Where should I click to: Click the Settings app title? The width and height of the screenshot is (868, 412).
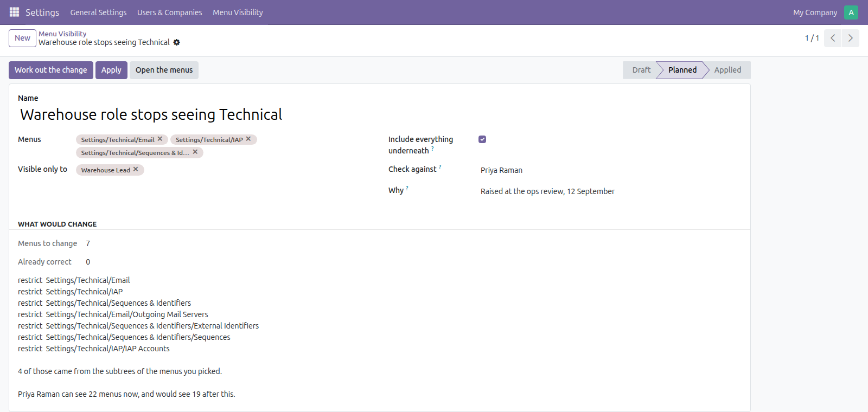42,12
